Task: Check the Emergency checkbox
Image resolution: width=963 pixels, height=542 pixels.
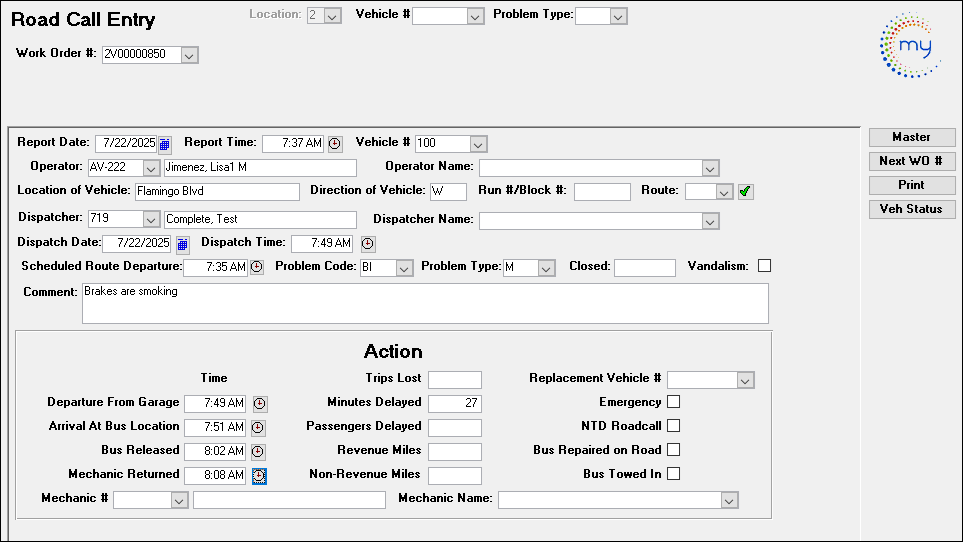Action: 674,402
